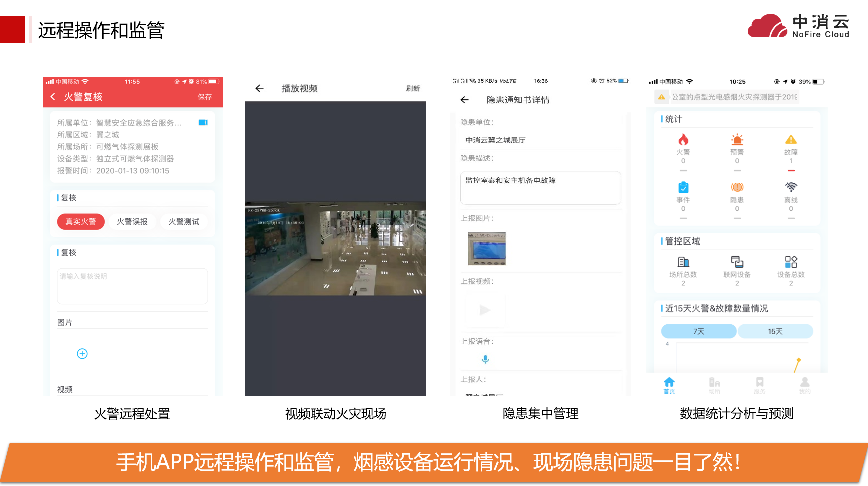This screenshot has width=868, height=486.
Task: Click the blue video camera icon
Action: (x=203, y=123)
